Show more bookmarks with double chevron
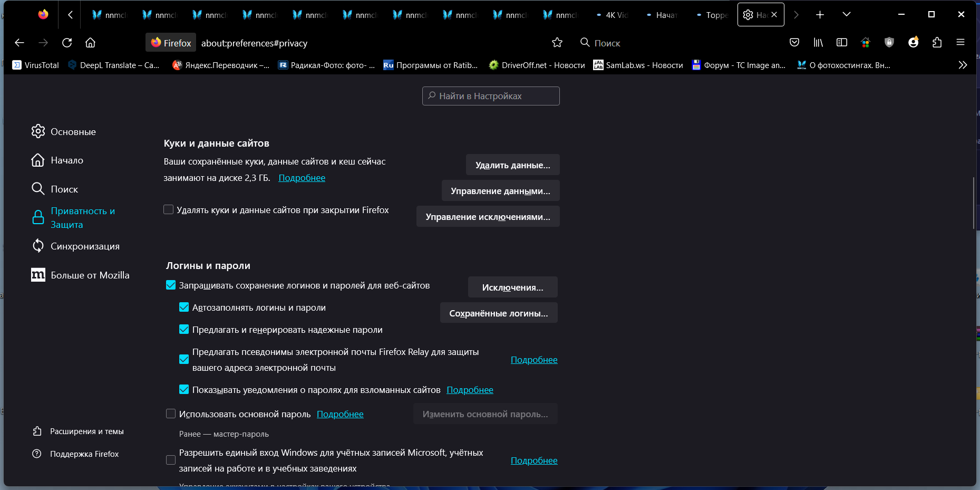Image resolution: width=980 pixels, height=490 pixels. [x=963, y=65]
